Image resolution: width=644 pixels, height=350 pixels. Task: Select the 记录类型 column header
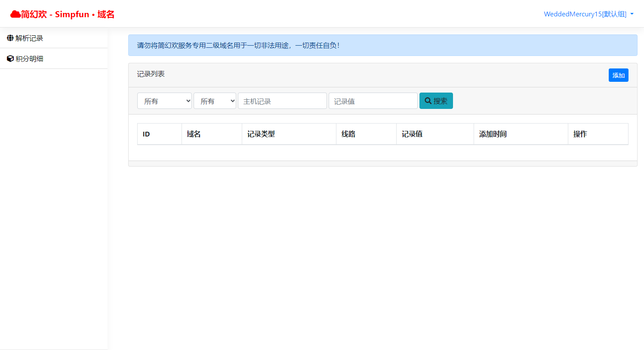[x=261, y=134]
